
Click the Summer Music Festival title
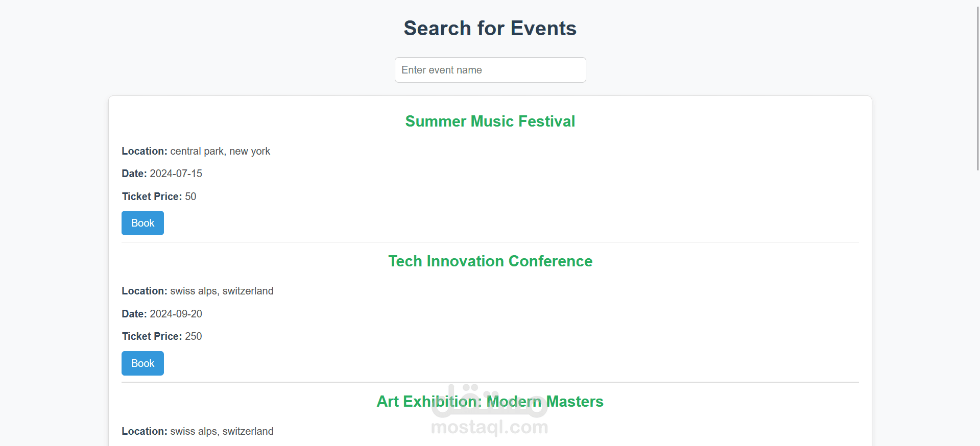pos(490,121)
